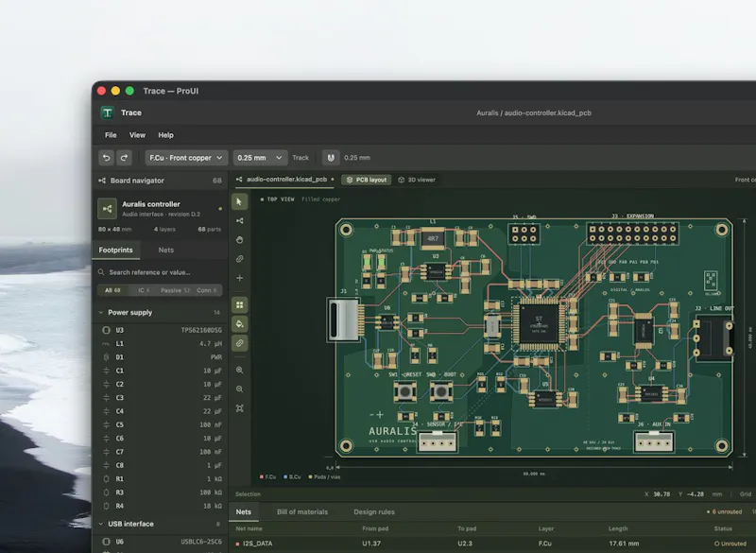Click the zoom out magnifier

[x=240, y=389]
